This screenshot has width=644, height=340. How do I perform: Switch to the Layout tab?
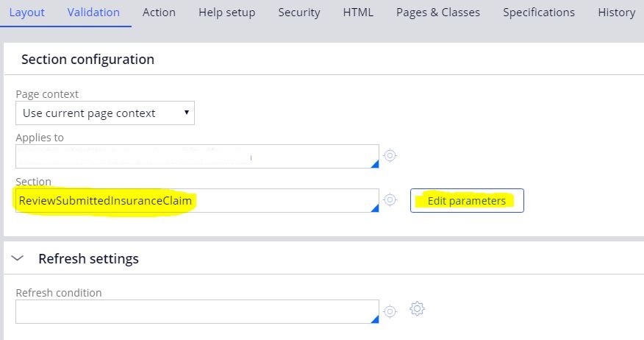coord(26,13)
